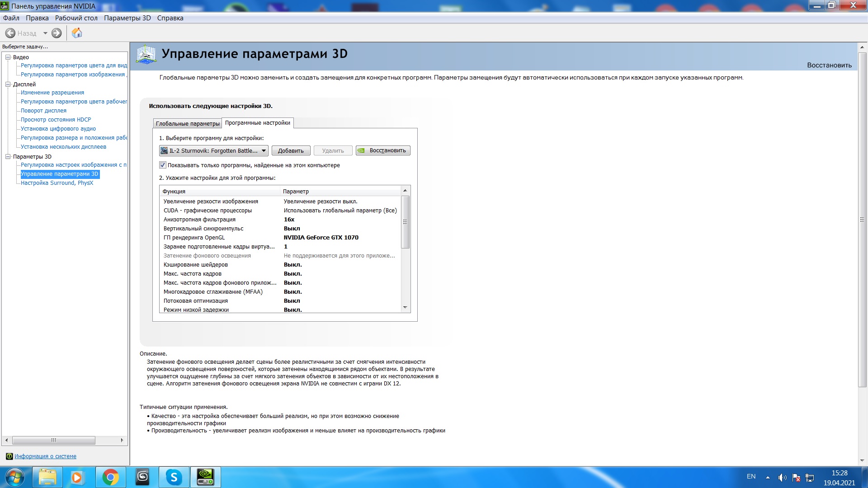Viewport: 868px width, 488px height.
Task: Open the Параметры 3D menu
Action: click(x=127, y=18)
